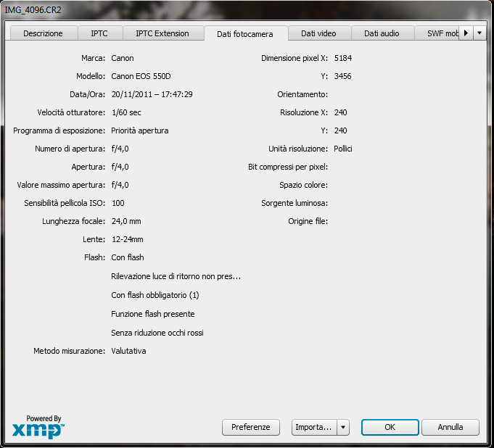Click the date value 20/11/2011 – 17:47:29
Screen dimensions: 494x448
(152, 94)
